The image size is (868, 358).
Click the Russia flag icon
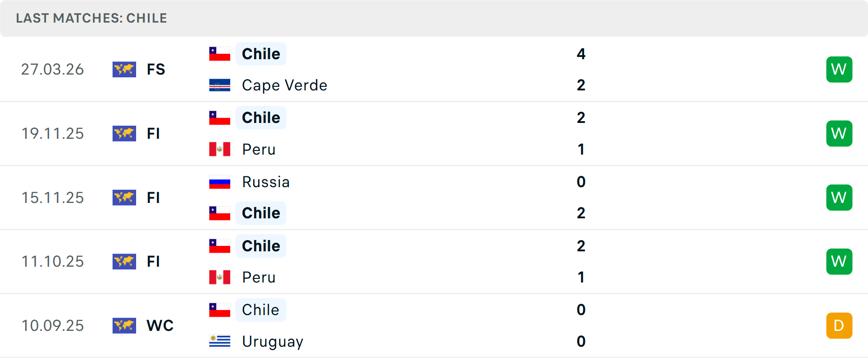coord(220,182)
